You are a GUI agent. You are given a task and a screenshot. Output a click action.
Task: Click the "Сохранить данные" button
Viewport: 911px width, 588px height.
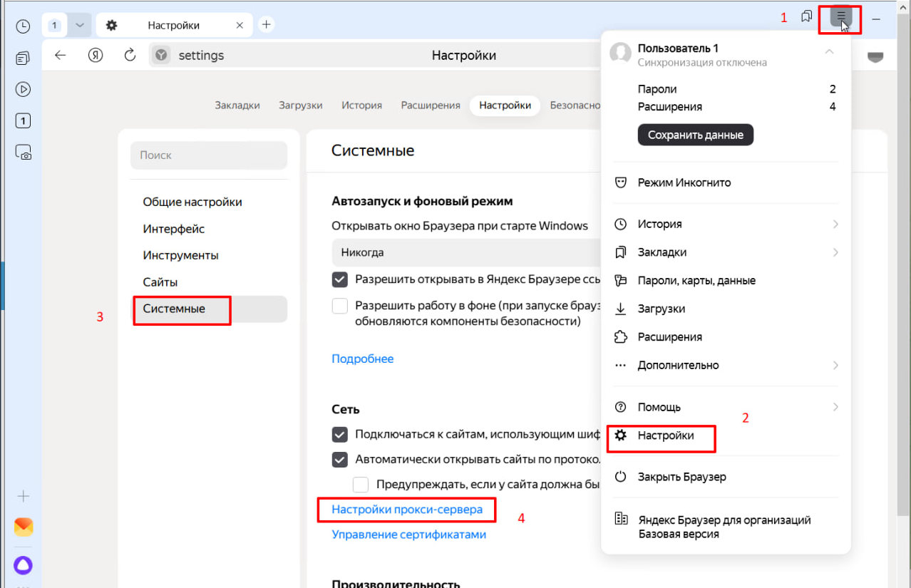pos(695,135)
